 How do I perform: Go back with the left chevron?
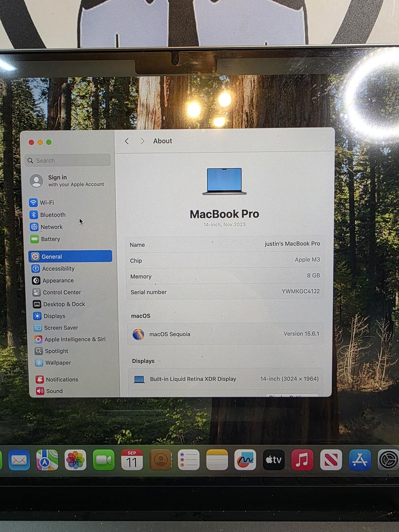pyautogui.click(x=127, y=141)
